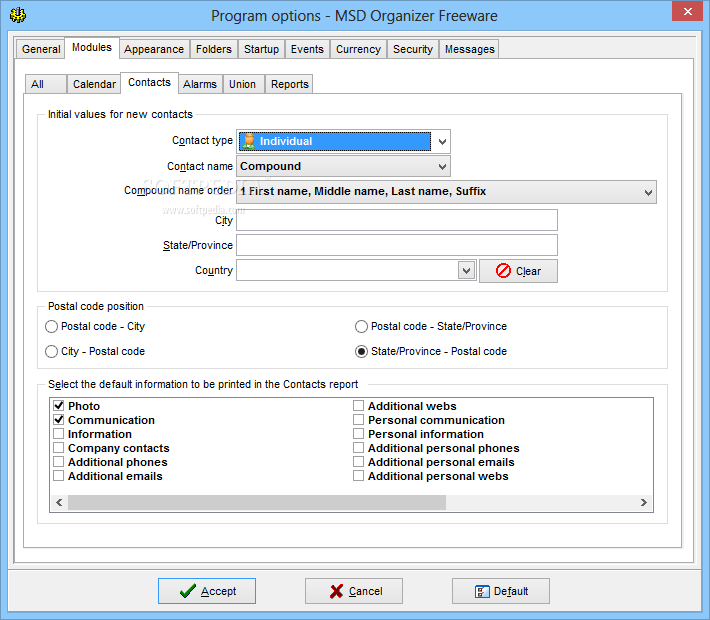Choose State/Province - Postal code option
The image size is (710, 620).
pos(431,351)
